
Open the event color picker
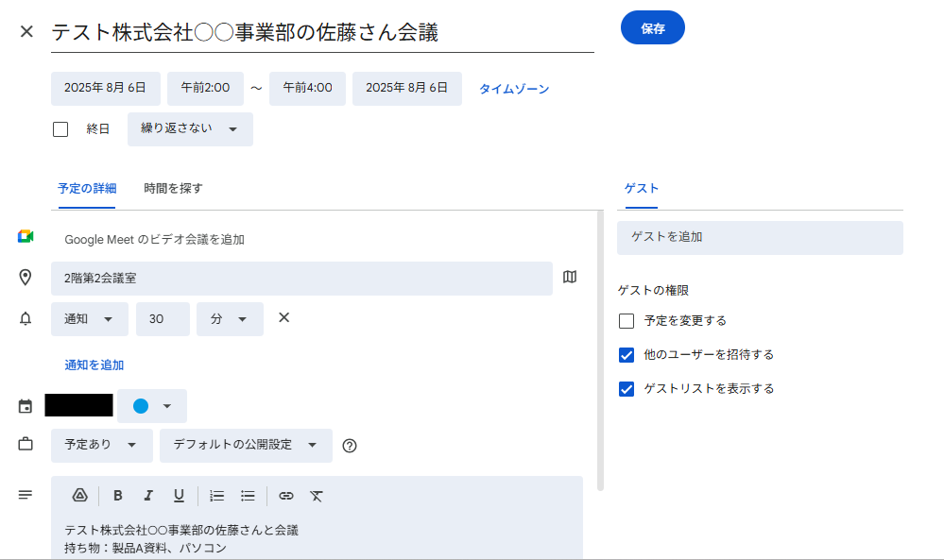(x=152, y=406)
